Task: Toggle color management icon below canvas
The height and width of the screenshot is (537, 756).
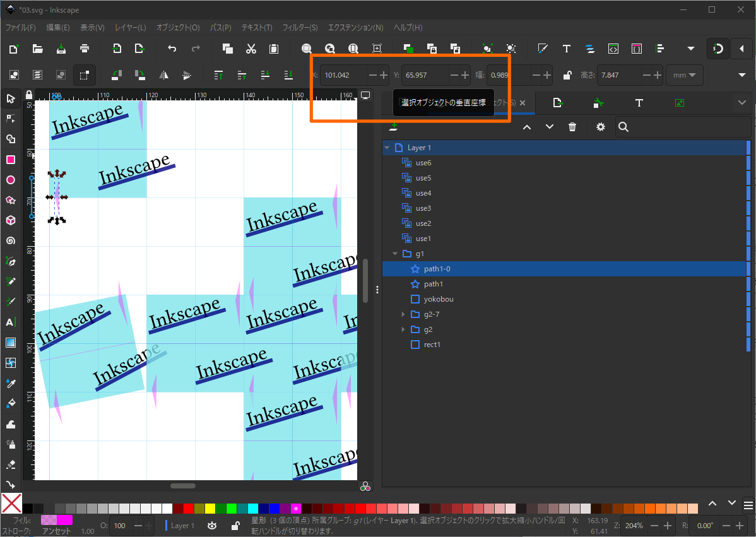Action: pos(365,487)
